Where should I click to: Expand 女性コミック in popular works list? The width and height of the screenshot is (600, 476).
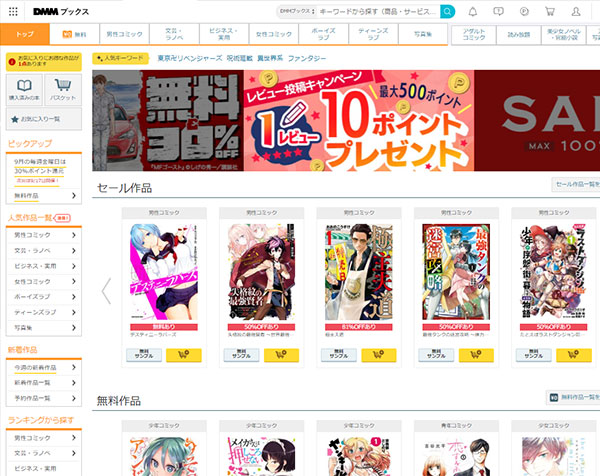(44, 281)
